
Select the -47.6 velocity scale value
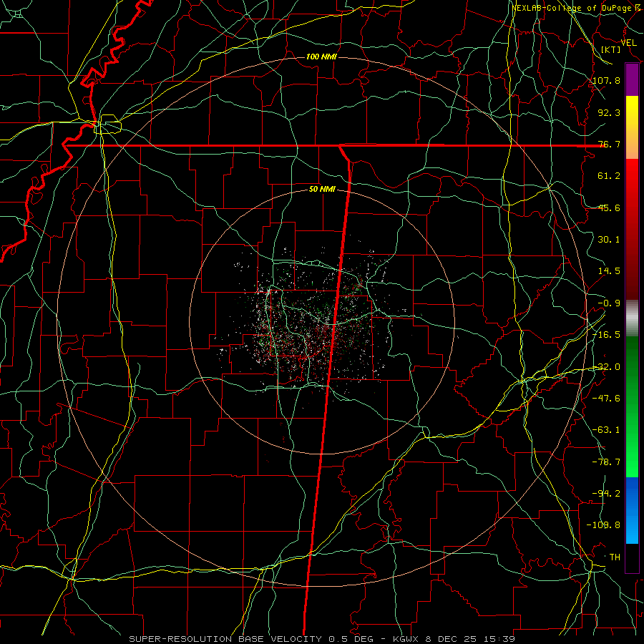[607, 399]
